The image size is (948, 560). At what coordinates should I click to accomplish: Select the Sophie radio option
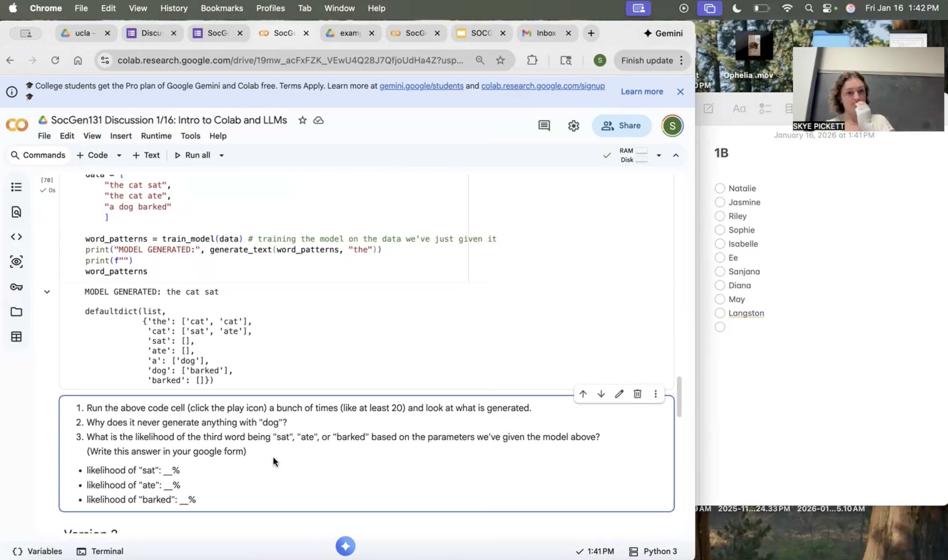coord(720,230)
